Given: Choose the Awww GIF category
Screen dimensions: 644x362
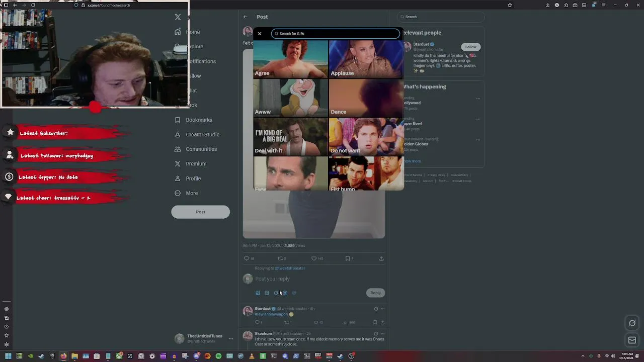Looking at the screenshot, I should 290,98.
